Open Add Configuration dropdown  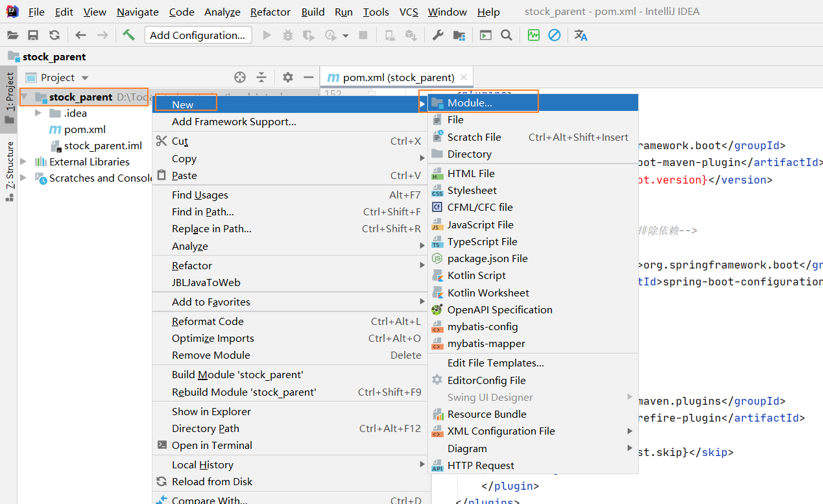(x=198, y=35)
